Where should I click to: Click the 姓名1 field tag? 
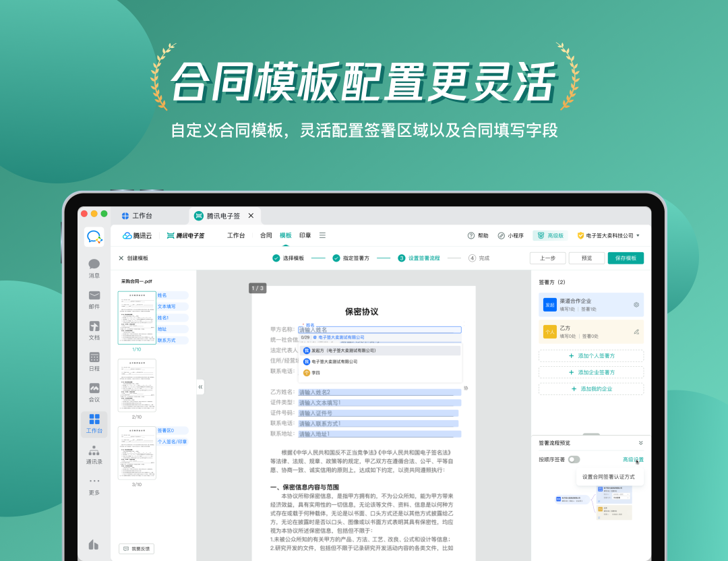click(x=173, y=318)
